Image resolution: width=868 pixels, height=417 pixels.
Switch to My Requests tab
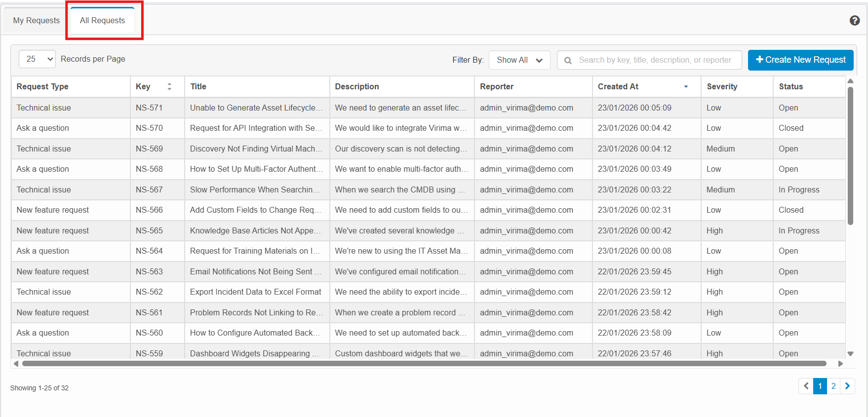click(36, 21)
